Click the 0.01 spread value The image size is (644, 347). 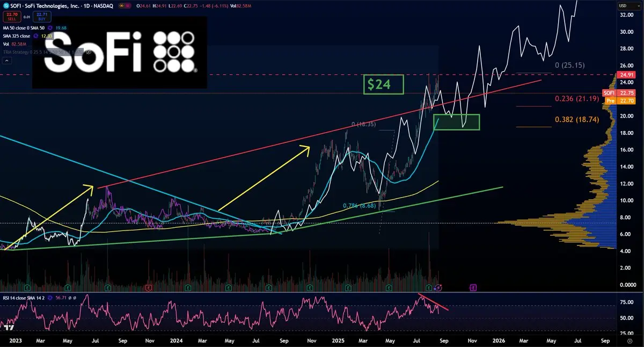[27, 17]
